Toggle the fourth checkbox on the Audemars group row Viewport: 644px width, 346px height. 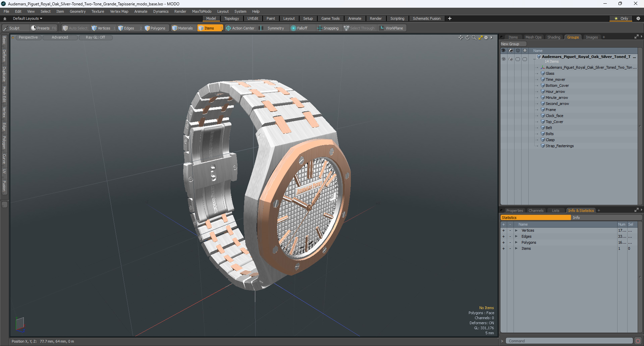525,59
